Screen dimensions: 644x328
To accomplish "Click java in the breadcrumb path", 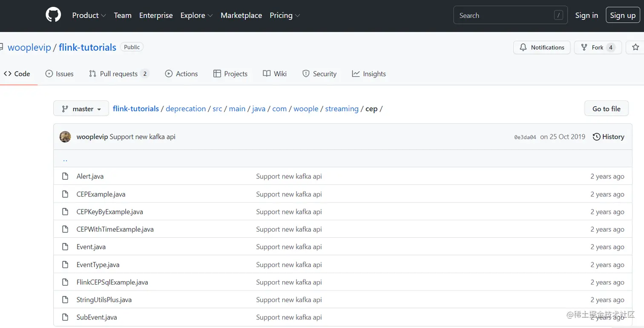I will pos(259,109).
